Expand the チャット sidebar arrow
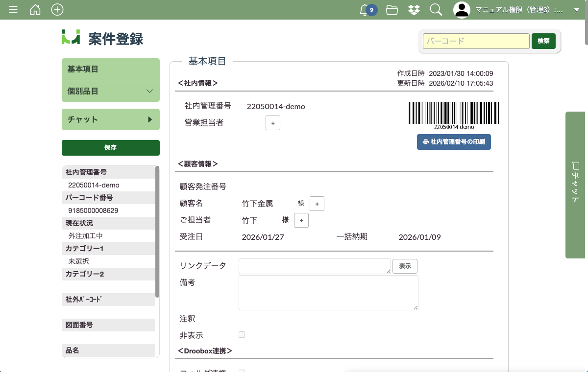 point(150,119)
